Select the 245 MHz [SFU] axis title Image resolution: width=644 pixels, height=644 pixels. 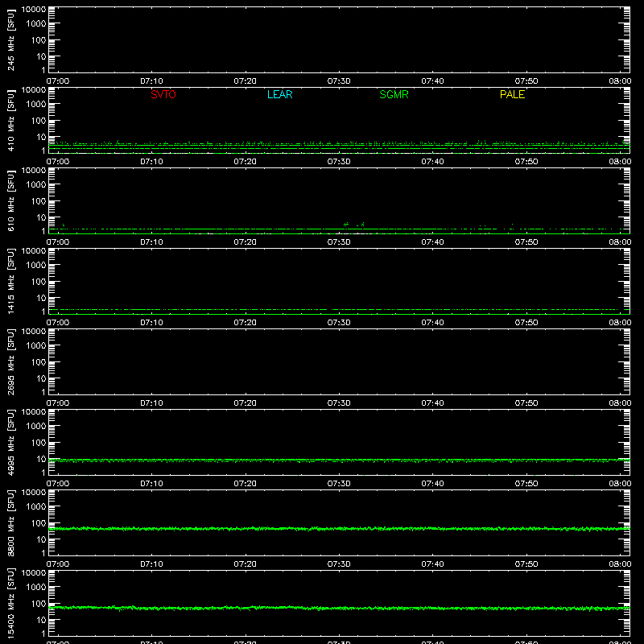click(10, 39)
